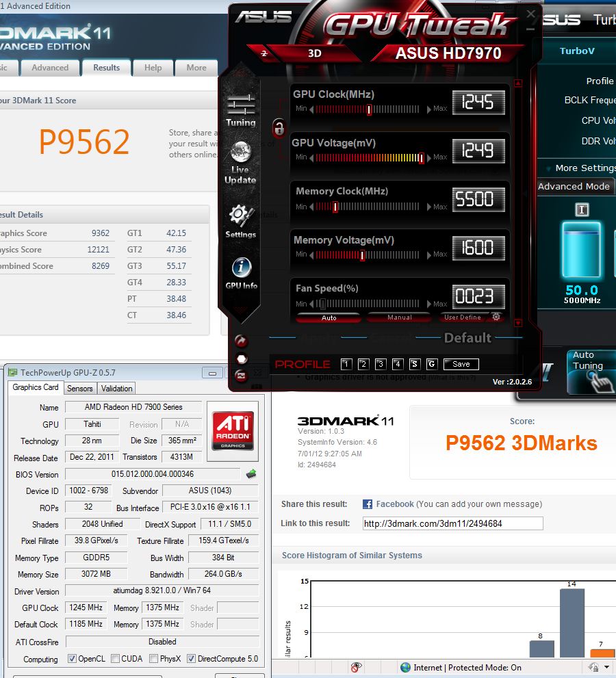Click the Memory Voltage slider handle
616x678 pixels.
pos(362,256)
